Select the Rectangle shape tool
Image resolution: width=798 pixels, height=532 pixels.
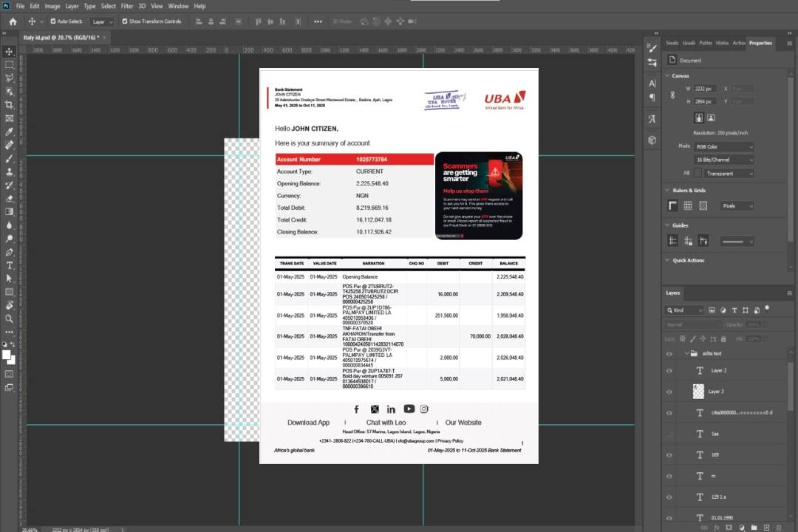point(9,292)
